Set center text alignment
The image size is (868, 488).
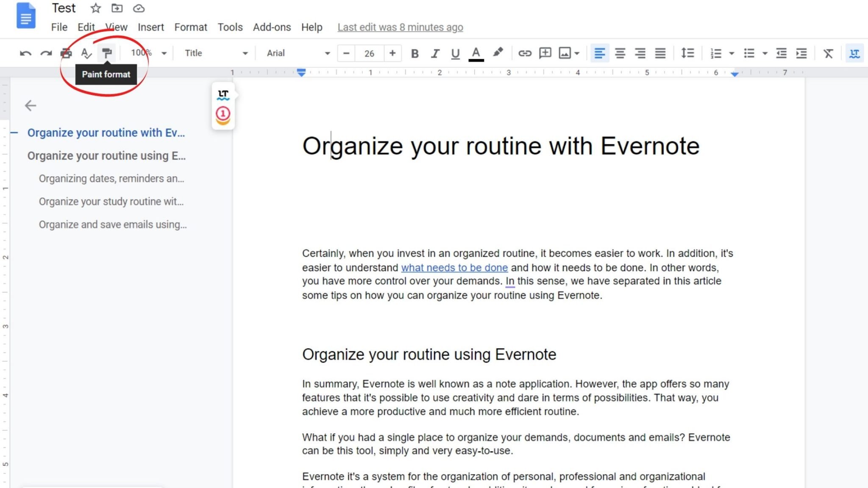pos(620,53)
